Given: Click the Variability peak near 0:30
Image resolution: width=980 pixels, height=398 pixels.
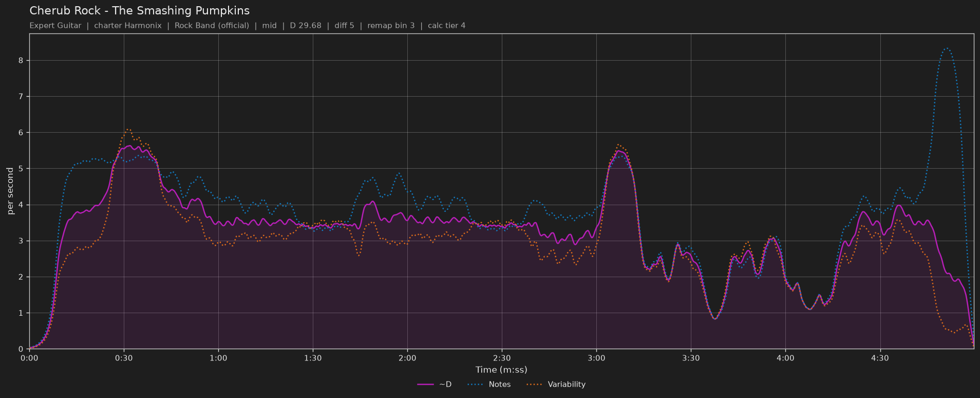Looking at the screenshot, I should pos(128,129).
